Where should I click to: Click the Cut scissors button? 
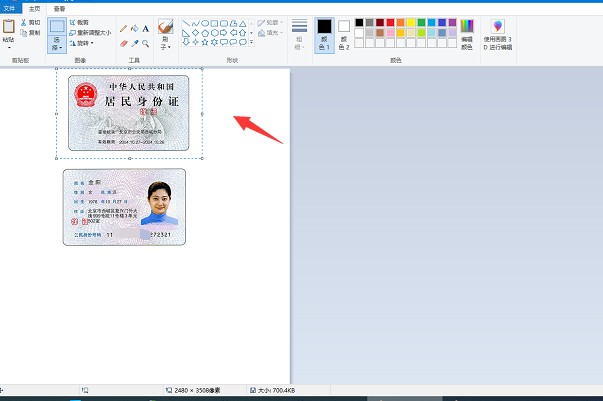[30, 22]
